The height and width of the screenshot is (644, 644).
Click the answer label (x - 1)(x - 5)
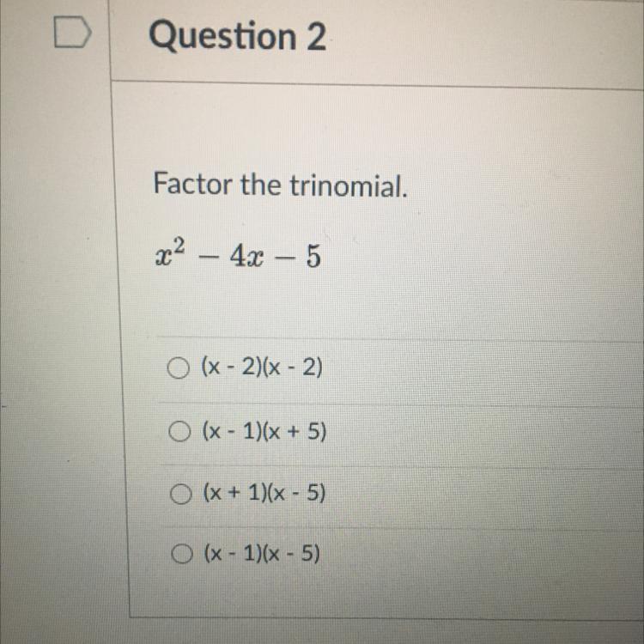tap(262, 553)
